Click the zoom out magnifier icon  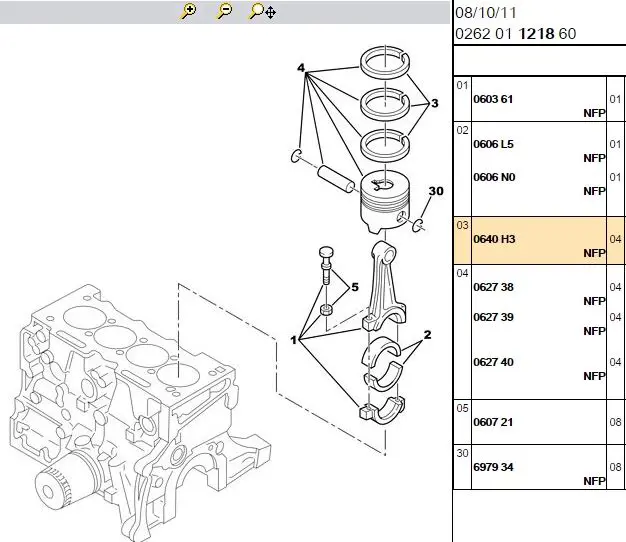pyautogui.click(x=224, y=11)
